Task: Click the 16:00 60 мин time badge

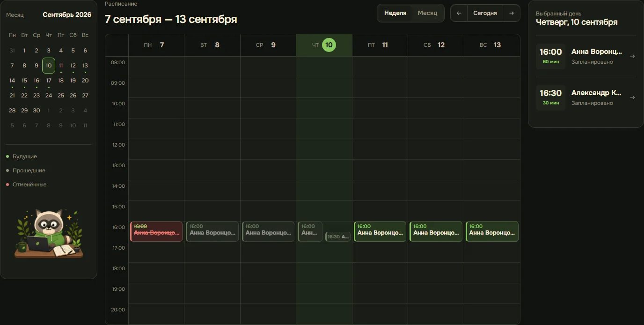Action: coord(551,56)
